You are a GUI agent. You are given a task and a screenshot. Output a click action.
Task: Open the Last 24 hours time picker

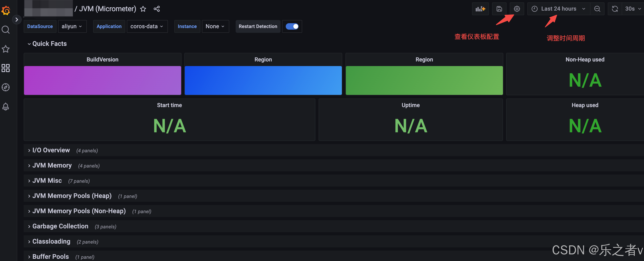click(x=558, y=9)
